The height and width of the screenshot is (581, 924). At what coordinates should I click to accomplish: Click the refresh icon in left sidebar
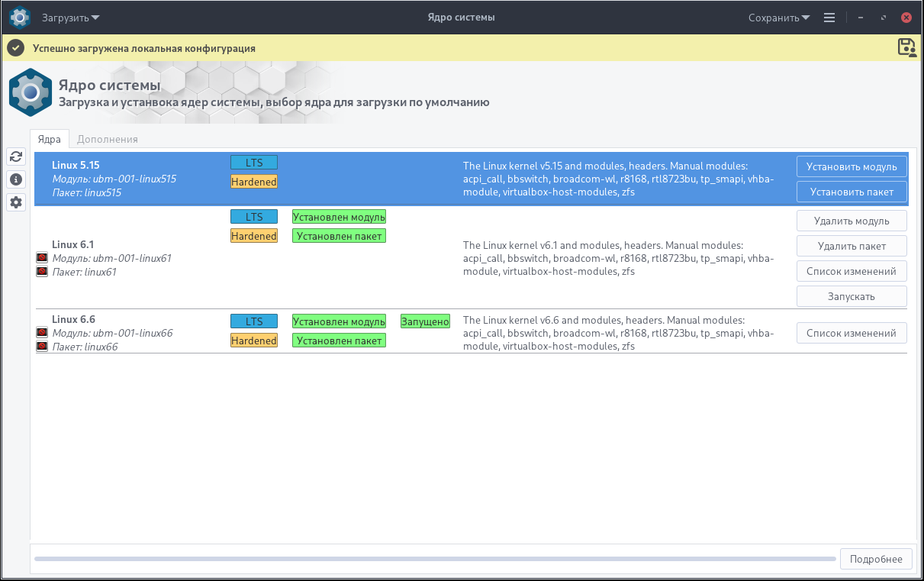(x=16, y=157)
